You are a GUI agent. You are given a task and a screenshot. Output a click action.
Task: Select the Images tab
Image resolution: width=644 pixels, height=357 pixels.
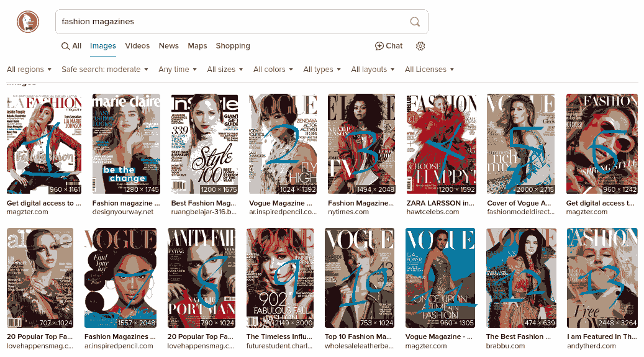tap(102, 46)
